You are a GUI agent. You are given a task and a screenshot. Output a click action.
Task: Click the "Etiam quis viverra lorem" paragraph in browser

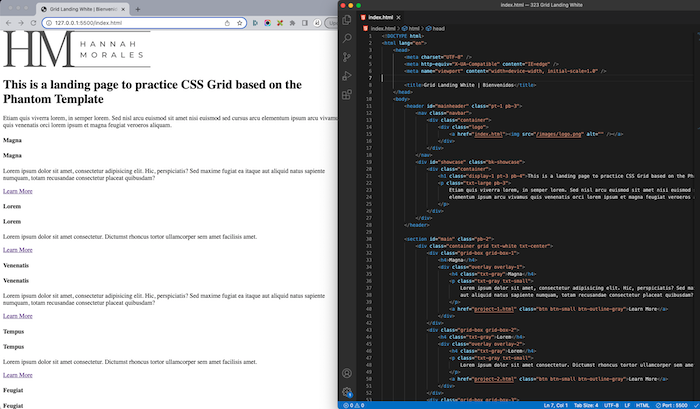(x=170, y=121)
